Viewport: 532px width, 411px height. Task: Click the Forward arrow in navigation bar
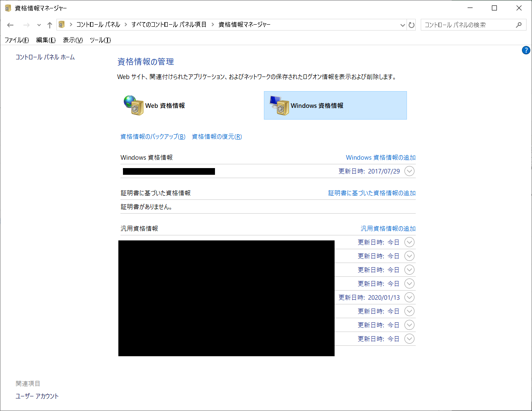(26, 25)
